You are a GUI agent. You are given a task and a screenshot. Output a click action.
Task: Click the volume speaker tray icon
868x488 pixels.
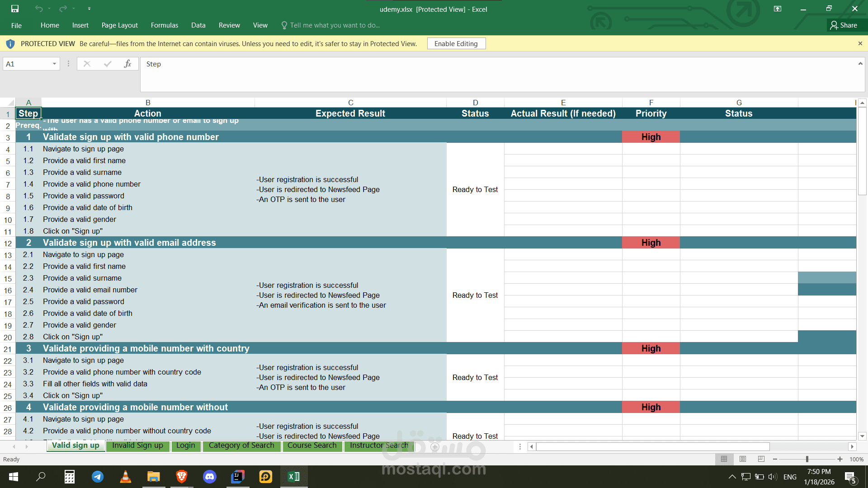pos(773,477)
